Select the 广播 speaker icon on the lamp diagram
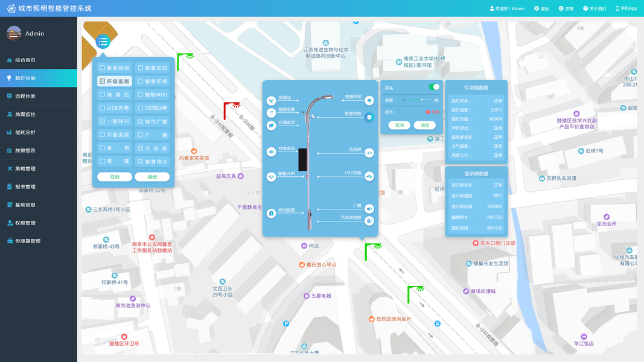Image resolution: width=644 pixels, height=362 pixels. pyautogui.click(x=369, y=209)
